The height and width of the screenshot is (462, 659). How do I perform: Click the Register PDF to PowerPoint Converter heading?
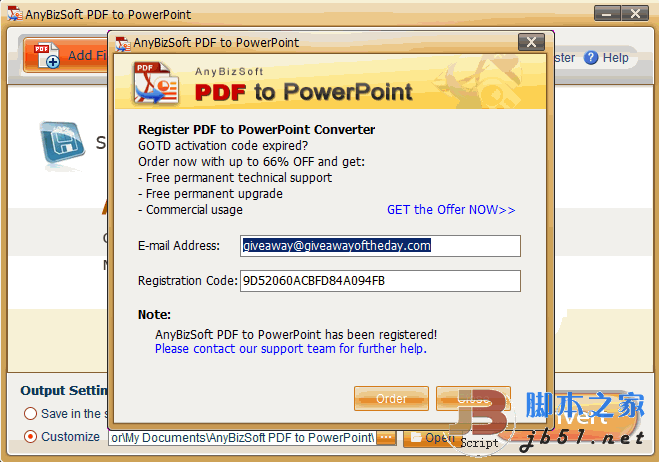pyautogui.click(x=256, y=129)
